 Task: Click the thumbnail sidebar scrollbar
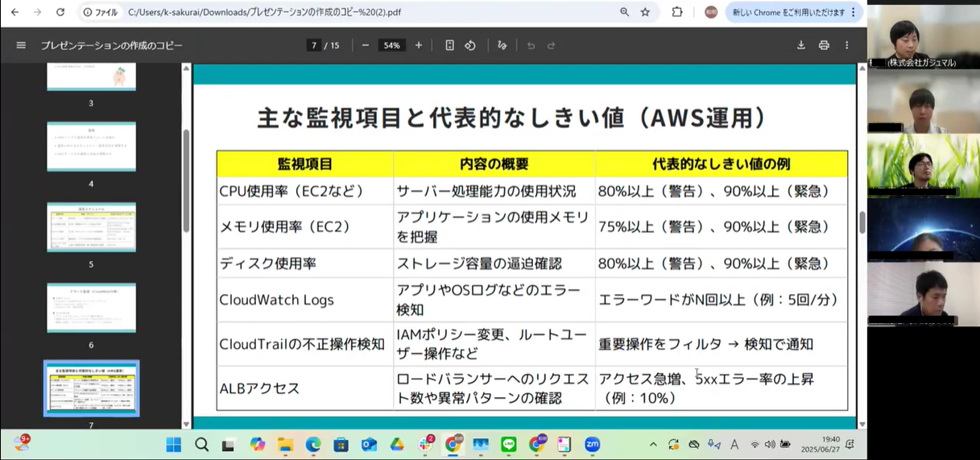tap(187, 181)
